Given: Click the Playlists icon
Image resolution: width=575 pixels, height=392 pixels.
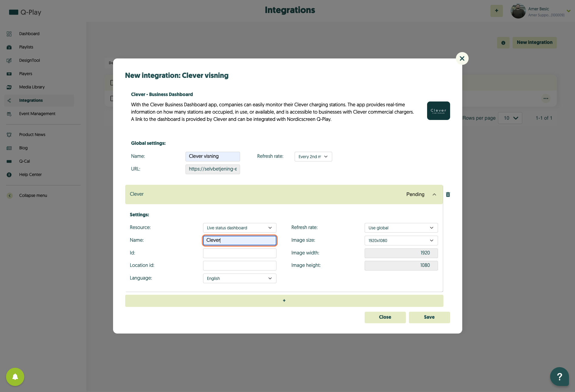Looking at the screenshot, I should 9,47.
